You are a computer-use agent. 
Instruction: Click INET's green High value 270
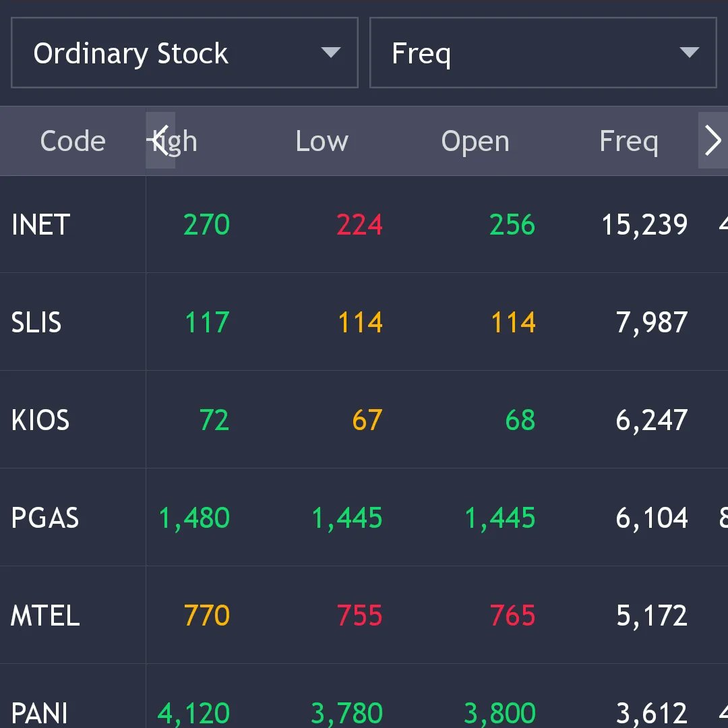point(206,224)
